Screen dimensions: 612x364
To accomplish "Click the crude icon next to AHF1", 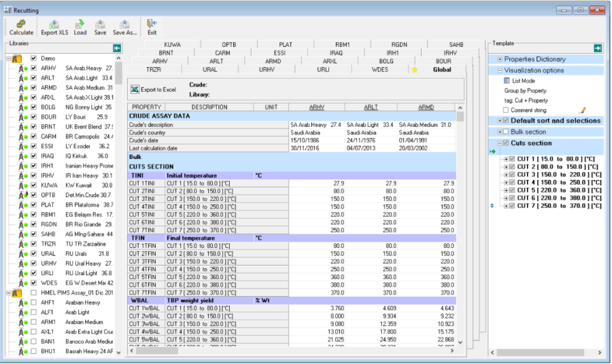I will pyautogui.click(x=23, y=302).
